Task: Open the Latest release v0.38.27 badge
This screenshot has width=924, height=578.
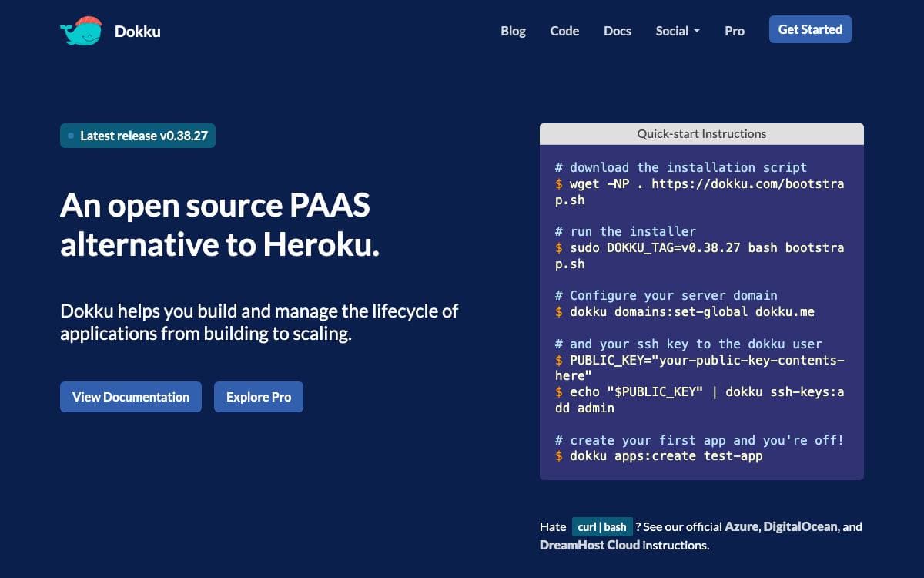Action: (138, 136)
